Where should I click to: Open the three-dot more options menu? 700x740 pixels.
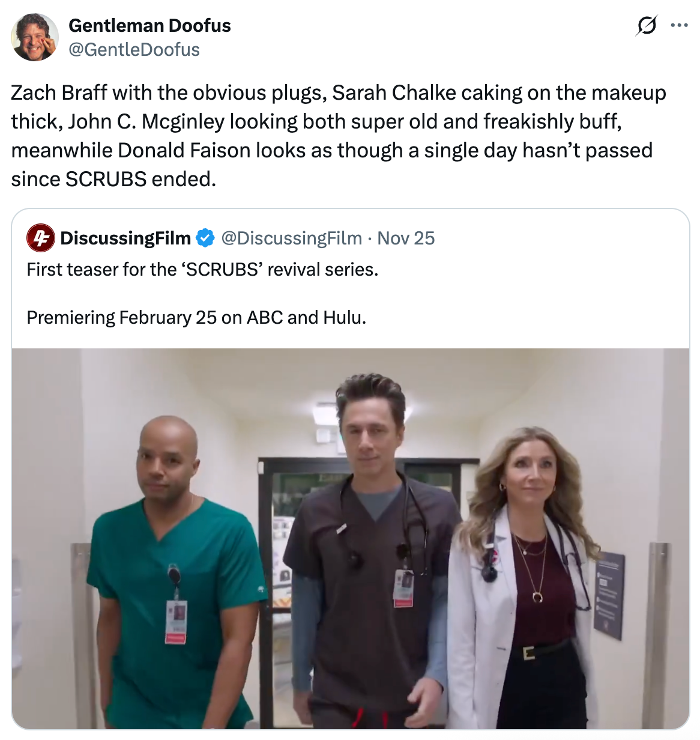click(679, 25)
